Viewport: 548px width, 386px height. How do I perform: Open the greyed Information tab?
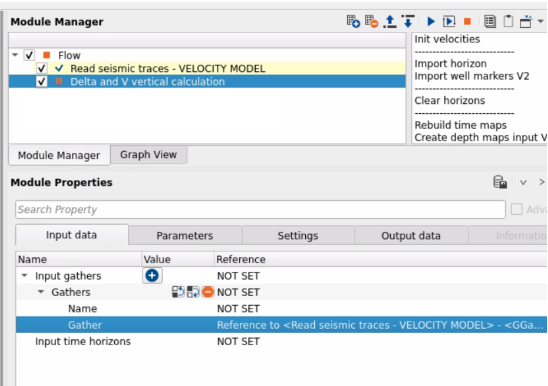(508, 236)
